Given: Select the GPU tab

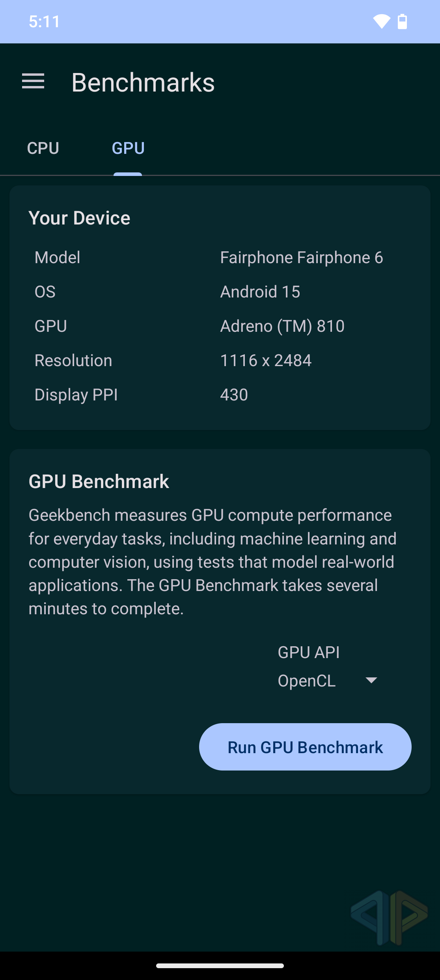Looking at the screenshot, I should coord(128,148).
